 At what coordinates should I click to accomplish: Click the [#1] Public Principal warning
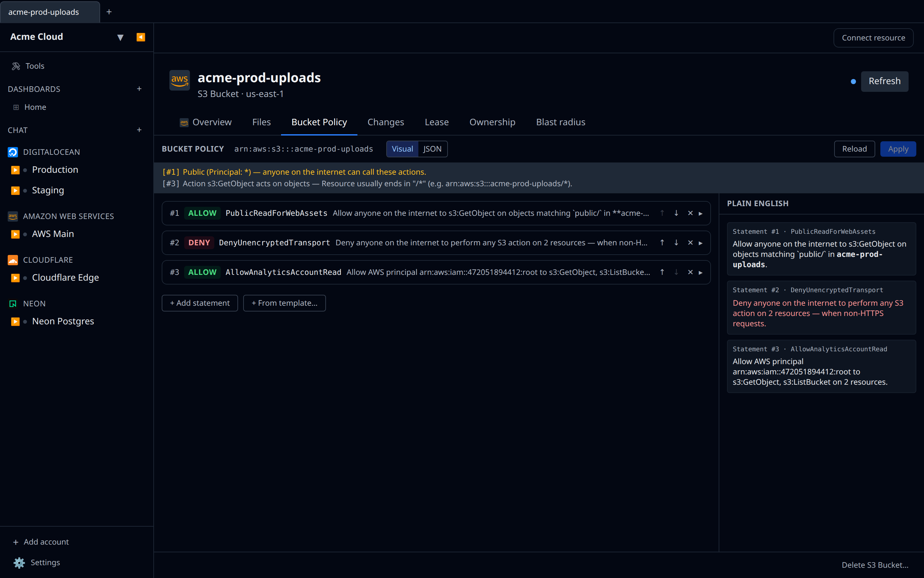tap(295, 172)
